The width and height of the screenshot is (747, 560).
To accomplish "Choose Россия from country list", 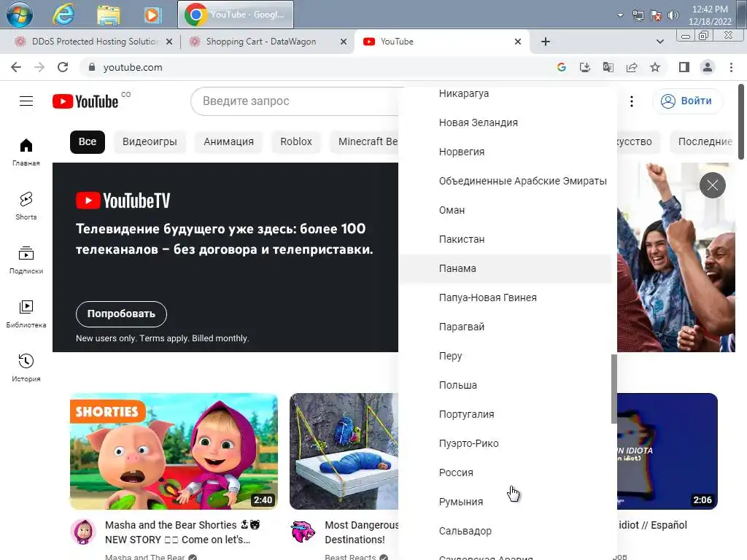I will tap(505, 472).
